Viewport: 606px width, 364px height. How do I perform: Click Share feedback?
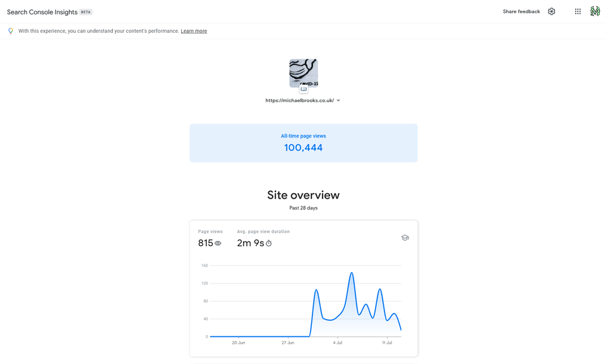point(521,11)
